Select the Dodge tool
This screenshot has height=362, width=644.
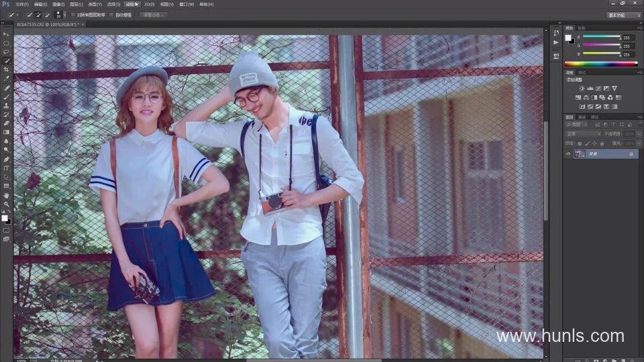pyautogui.click(x=6, y=149)
